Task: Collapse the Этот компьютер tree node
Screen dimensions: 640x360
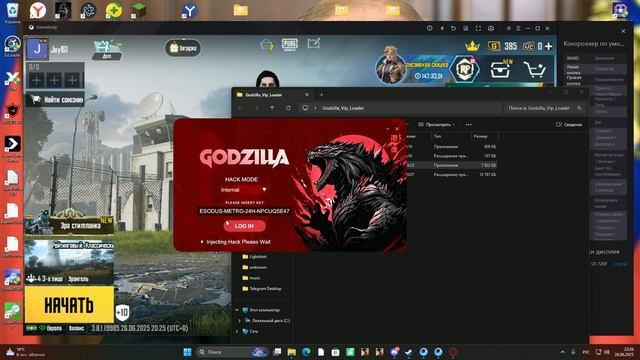Action: 237,310
